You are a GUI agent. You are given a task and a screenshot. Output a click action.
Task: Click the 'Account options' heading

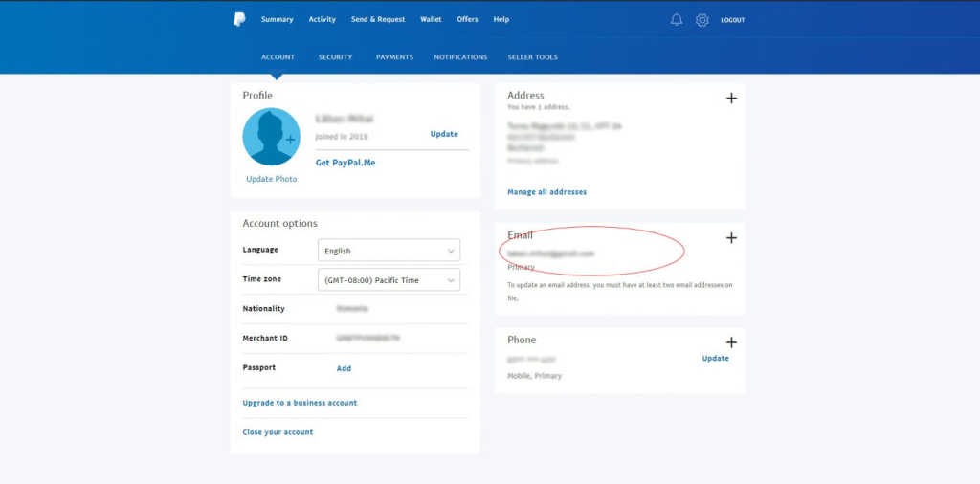coord(280,223)
